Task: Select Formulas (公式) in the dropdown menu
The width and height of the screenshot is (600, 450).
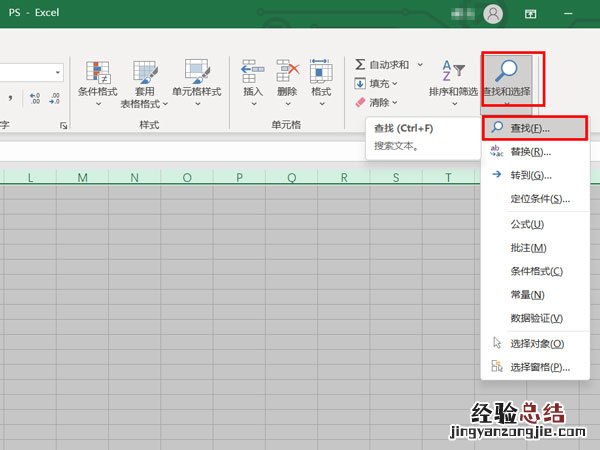Action: tap(526, 225)
